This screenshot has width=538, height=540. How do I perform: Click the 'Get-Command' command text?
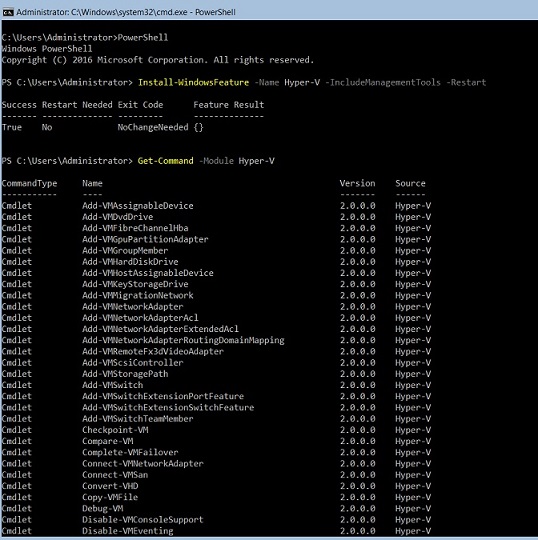[x=165, y=161]
